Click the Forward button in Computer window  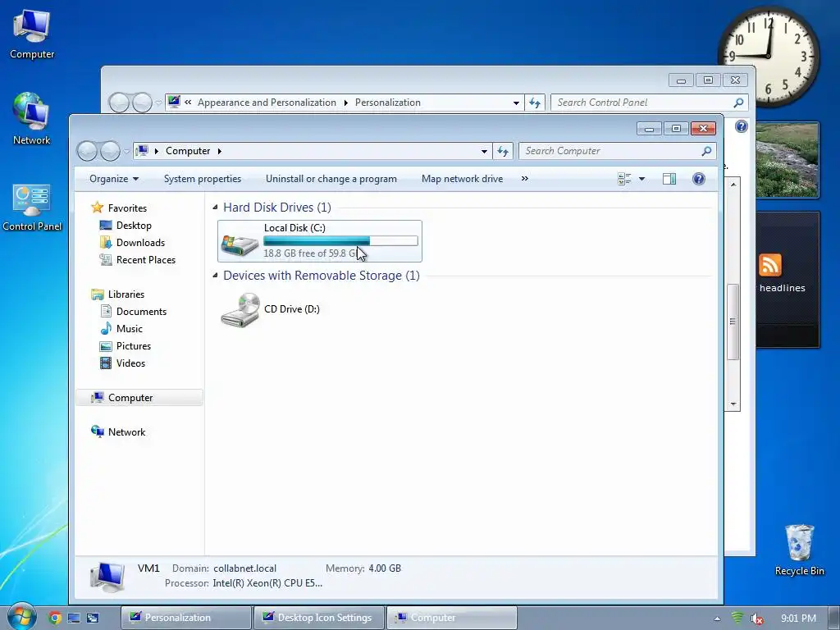point(111,151)
